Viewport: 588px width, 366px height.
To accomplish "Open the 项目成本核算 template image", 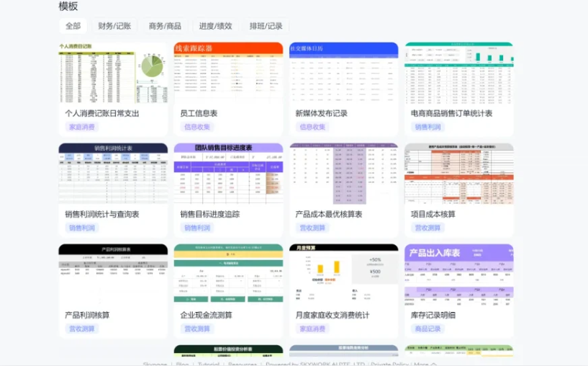I will pyautogui.click(x=458, y=174).
